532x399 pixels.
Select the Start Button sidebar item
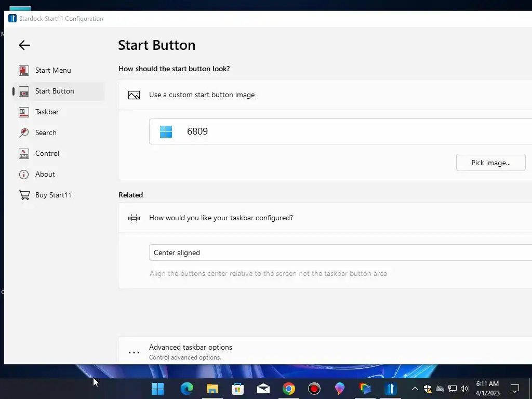click(58, 91)
